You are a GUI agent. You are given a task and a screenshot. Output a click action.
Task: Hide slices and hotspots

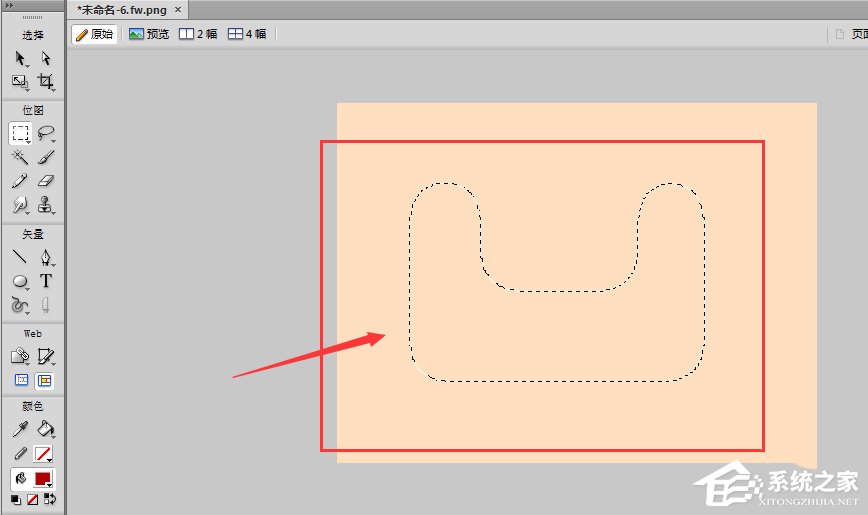click(22, 380)
